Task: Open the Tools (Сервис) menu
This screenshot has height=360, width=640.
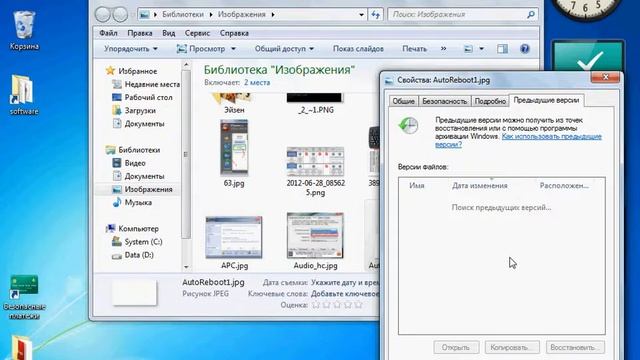Action: pyautogui.click(x=197, y=33)
